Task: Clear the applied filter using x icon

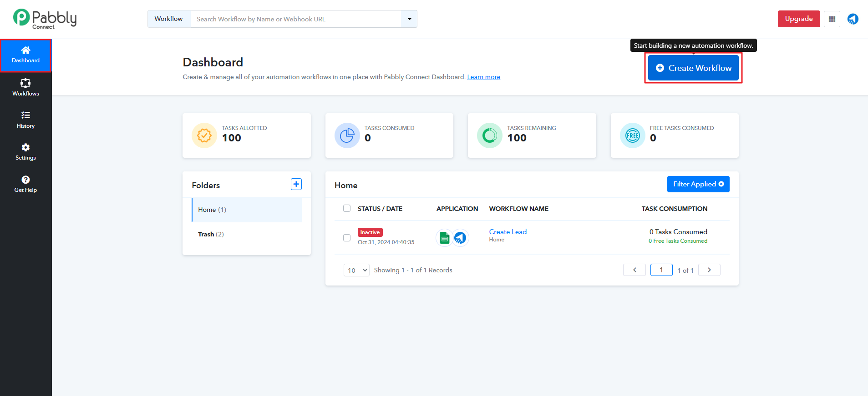Action: [721, 184]
